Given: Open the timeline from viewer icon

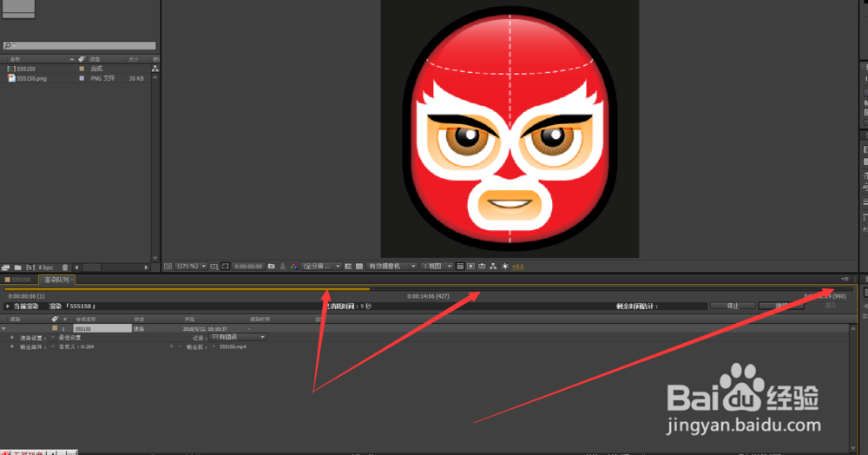Looking at the screenshot, I should [x=482, y=267].
